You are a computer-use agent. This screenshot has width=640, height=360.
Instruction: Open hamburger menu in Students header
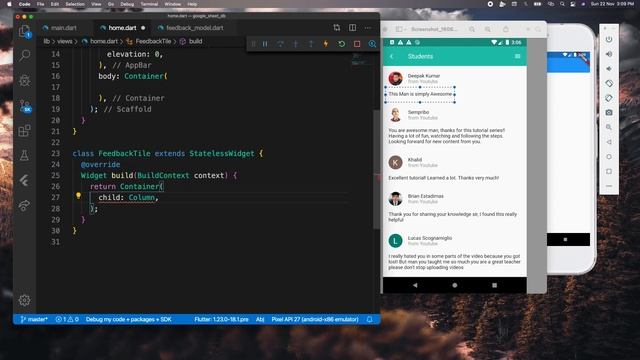point(517,56)
